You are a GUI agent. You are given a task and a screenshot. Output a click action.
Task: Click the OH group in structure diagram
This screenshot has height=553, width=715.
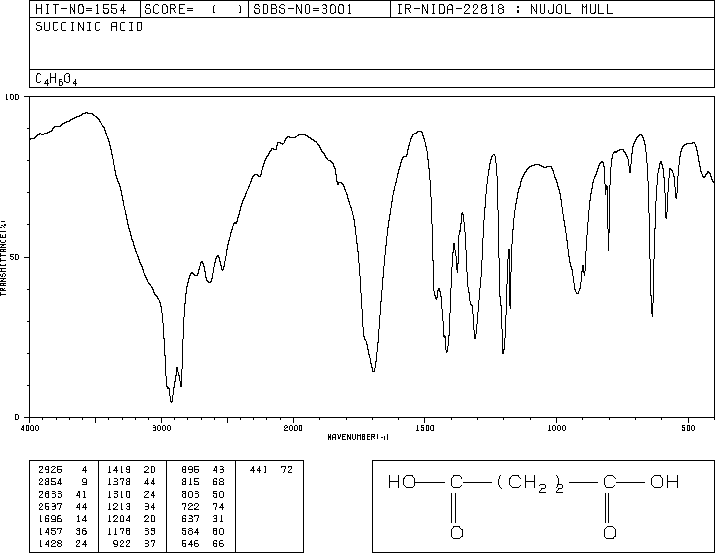(x=665, y=482)
